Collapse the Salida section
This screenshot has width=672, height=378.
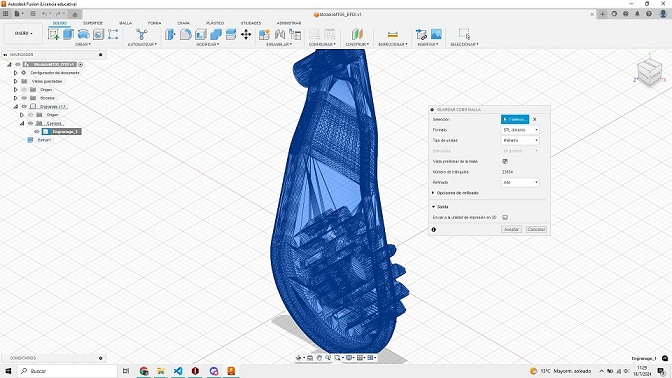[434, 207]
